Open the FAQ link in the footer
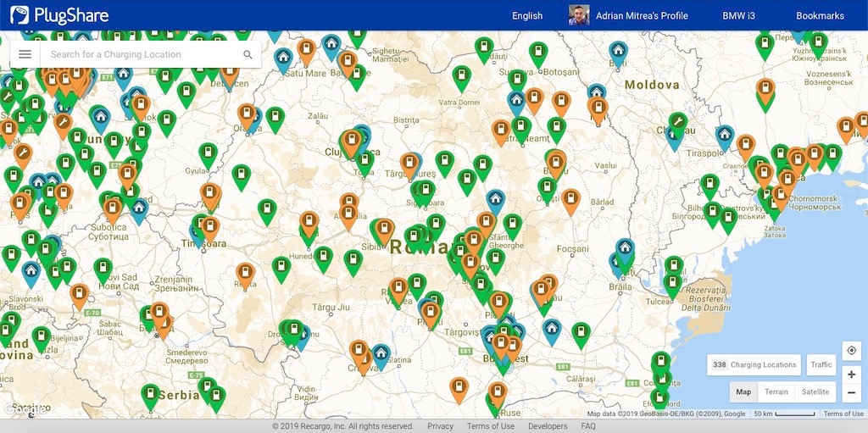This screenshot has width=868, height=433. [588, 426]
